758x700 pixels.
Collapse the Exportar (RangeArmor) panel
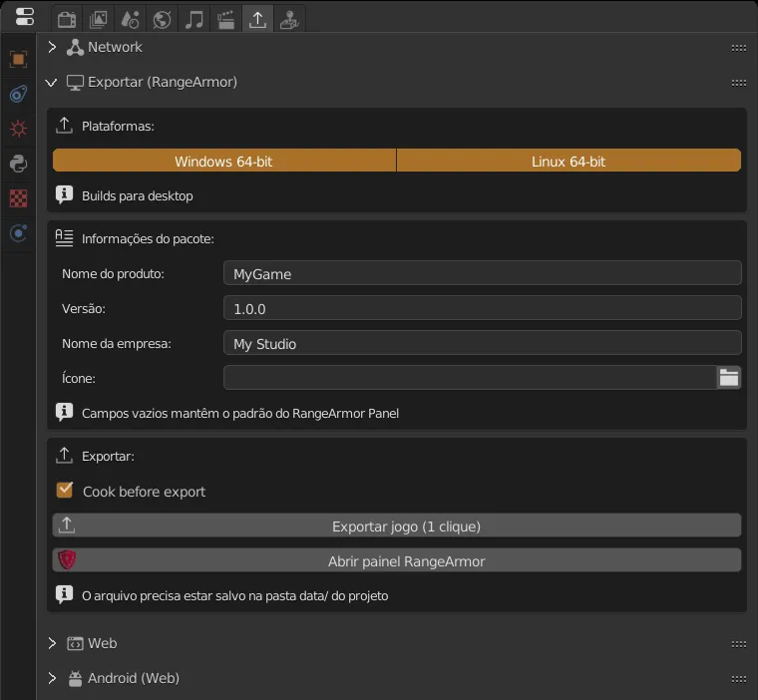[x=51, y=83]
